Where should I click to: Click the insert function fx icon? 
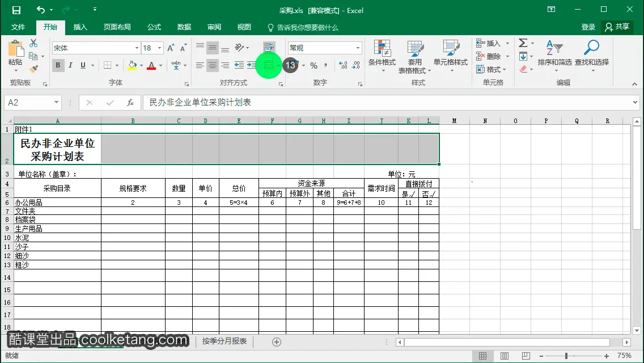coord(130,102)
